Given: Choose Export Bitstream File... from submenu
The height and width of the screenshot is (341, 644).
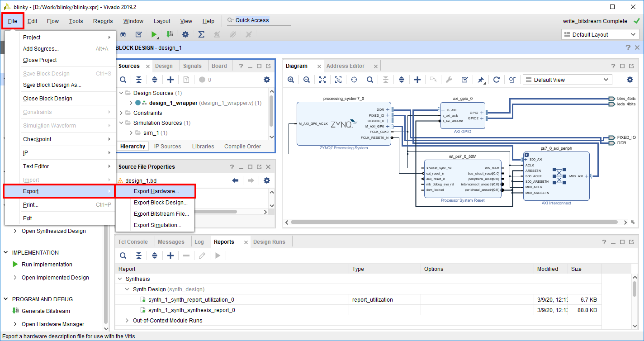Looking at the screenshot, I should [x=155, y=214].
